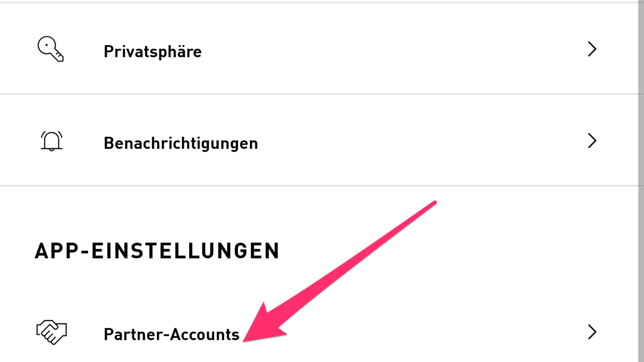Select the Partner-Accounts label

[x=171, y=334]
